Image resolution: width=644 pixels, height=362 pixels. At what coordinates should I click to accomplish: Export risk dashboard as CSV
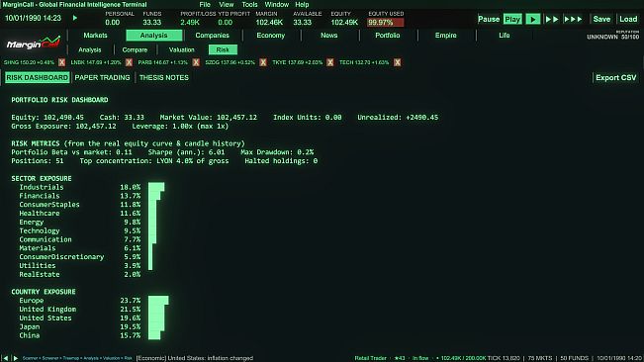point(615,77)
